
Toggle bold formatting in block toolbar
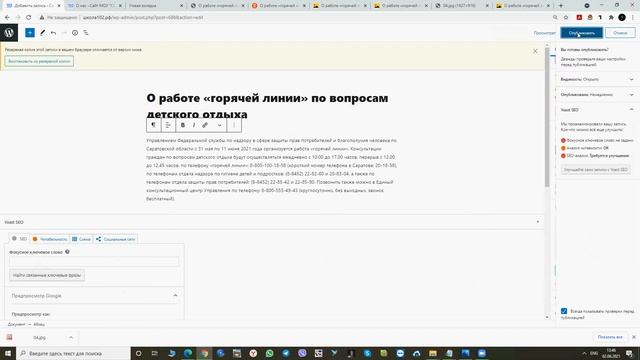coord(183,125)
